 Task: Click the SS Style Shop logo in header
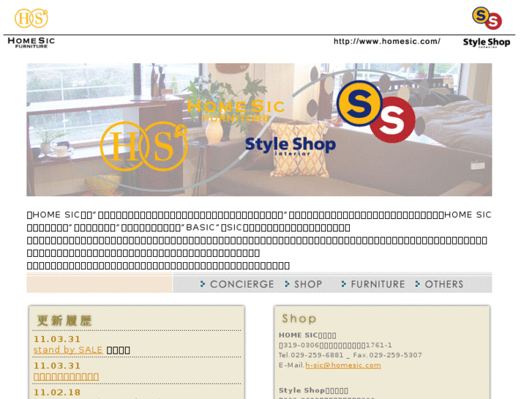(x=487, y=18)
